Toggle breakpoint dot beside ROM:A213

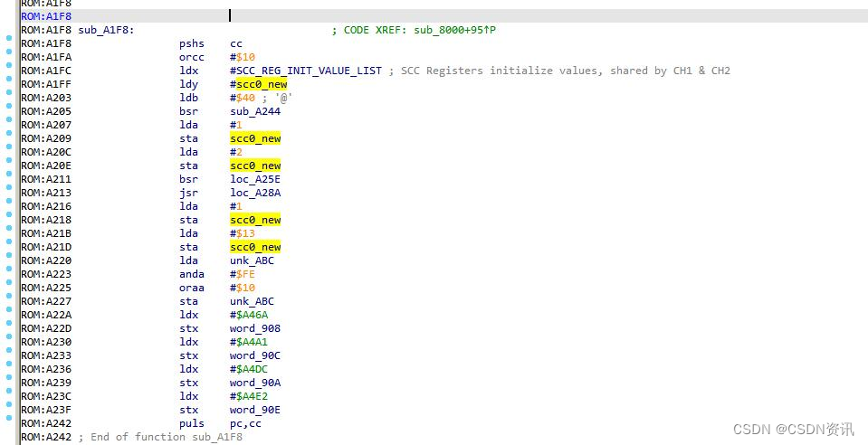tap(9, 187)
